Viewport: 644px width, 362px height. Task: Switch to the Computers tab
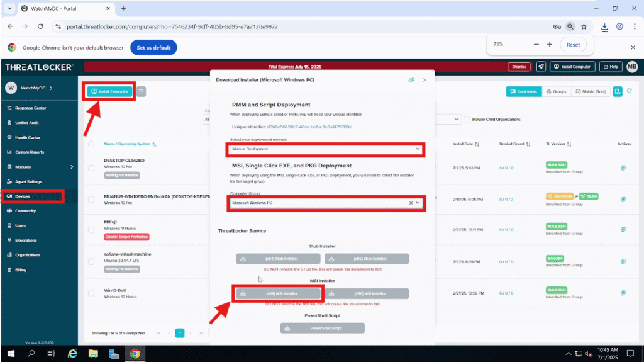pos(524,91)
